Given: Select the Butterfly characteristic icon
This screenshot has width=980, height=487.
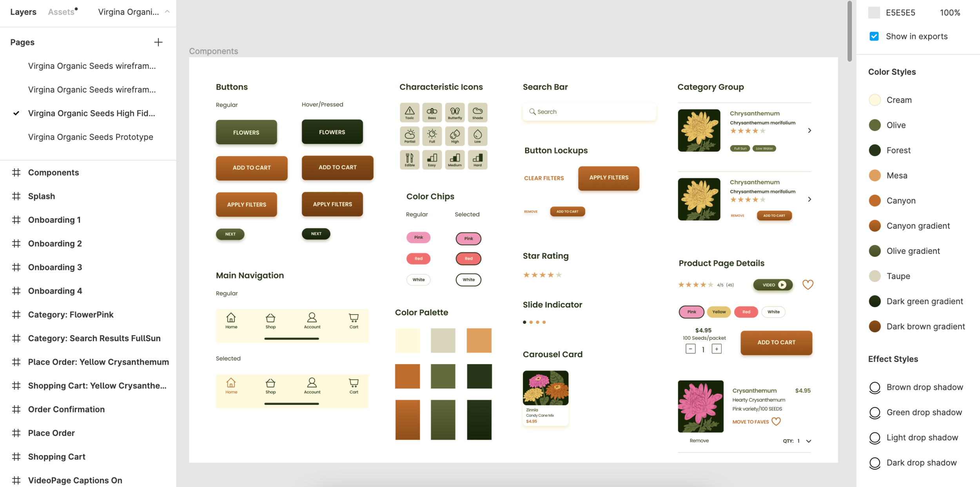Looking at the screenshot, I should tap(455, 112).
